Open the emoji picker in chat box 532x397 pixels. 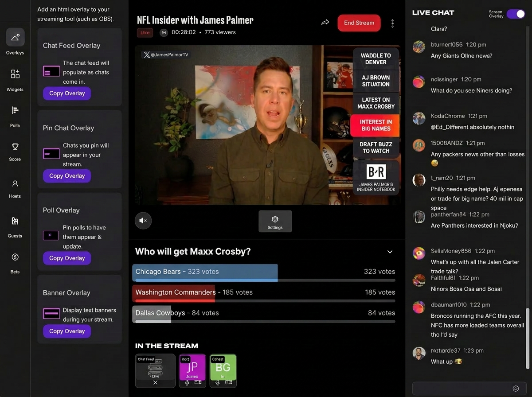pyautogui.click(x=516, y=389)
